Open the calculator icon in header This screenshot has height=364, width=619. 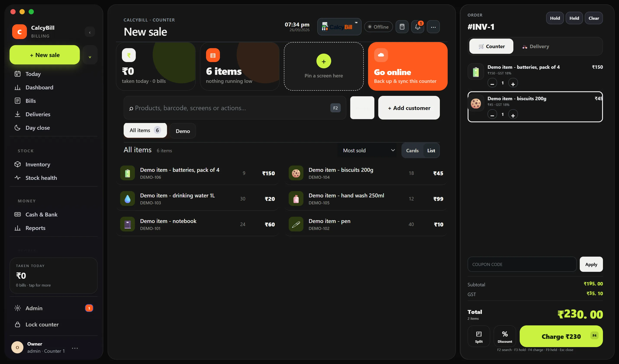(x=402, y=27)
